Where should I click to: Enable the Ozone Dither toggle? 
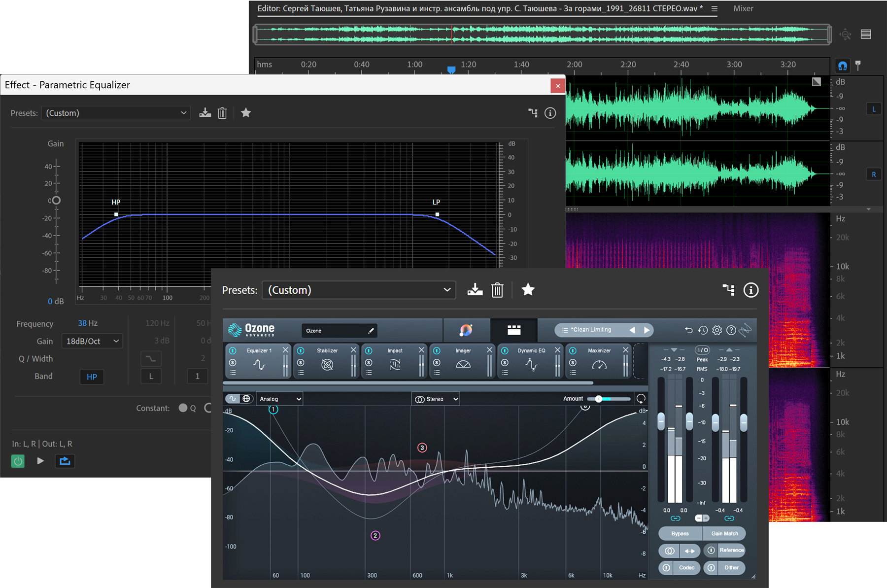pyautogui.click(x=711, y=568)
